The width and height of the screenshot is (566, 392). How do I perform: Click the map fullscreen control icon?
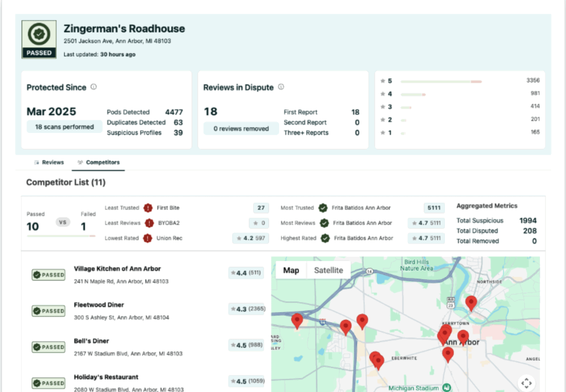526,383
